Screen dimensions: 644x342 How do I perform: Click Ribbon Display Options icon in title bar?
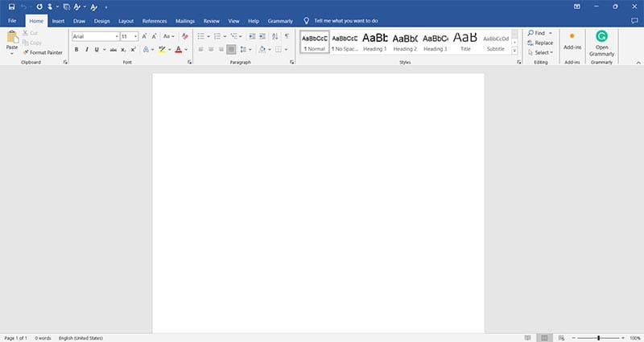[577, 6]
